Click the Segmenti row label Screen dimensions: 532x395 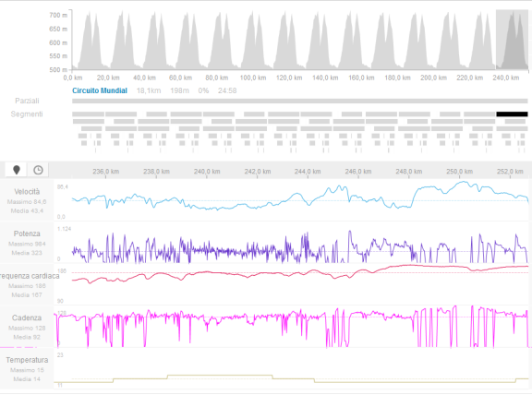(x=27, y=114)
